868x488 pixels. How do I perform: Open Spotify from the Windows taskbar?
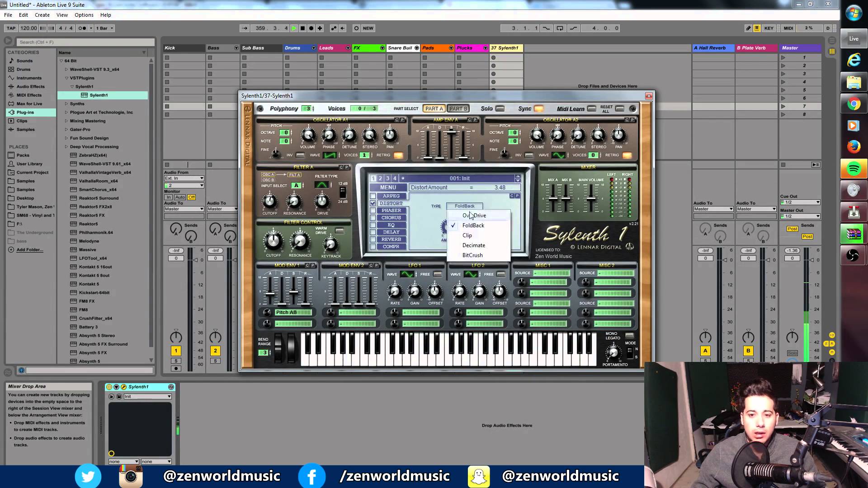[x=854, y=169]
